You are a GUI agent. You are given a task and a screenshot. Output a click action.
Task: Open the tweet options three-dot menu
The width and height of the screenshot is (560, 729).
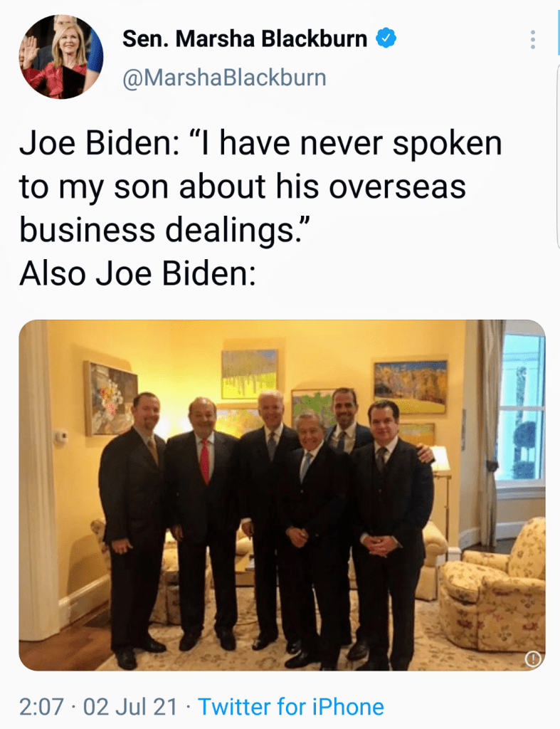pos(532,40)
